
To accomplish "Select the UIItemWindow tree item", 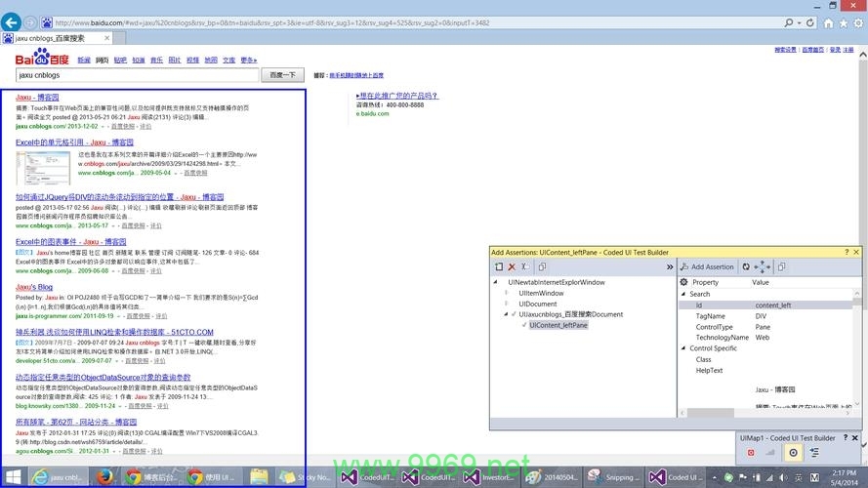I will click(x=541, y=293).
